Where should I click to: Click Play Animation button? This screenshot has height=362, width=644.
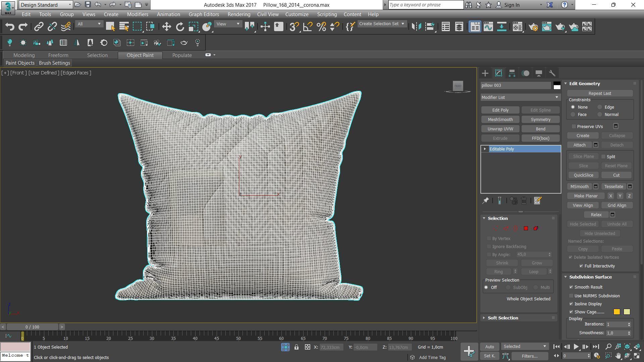pos(576,347)
